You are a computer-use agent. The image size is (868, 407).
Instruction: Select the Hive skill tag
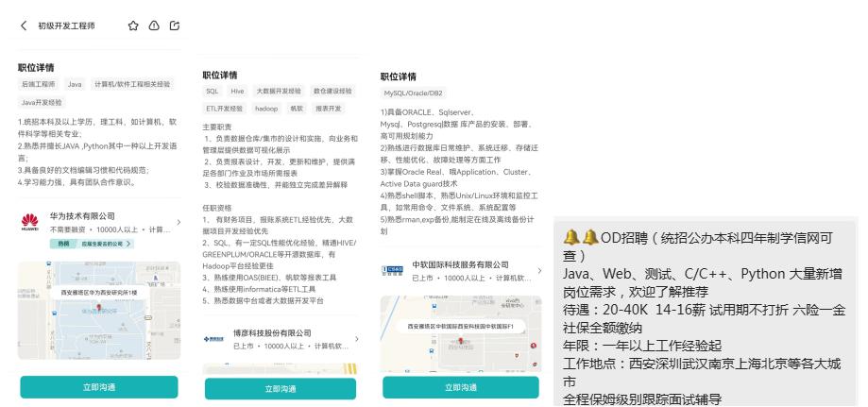coord(237,92)
